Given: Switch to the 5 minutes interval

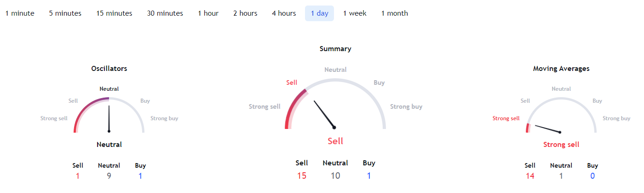Looking at the screenshot, I should [x=65, y=13].
